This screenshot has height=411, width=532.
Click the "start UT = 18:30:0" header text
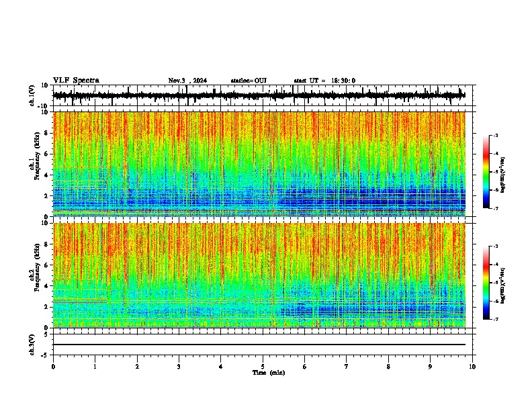[324, 81]
